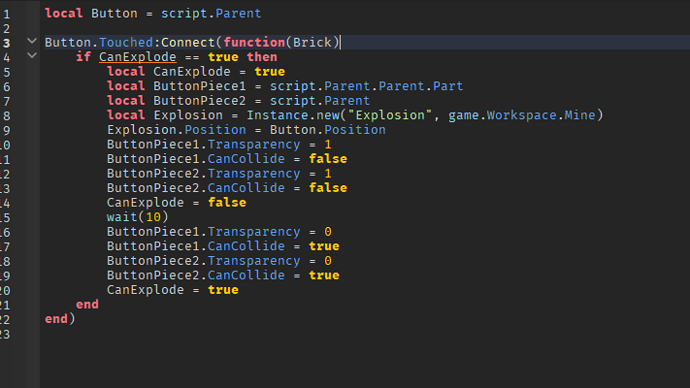Click line number 1 in gutter
This screenshot has width=690, height=388.
pos(6,14)
